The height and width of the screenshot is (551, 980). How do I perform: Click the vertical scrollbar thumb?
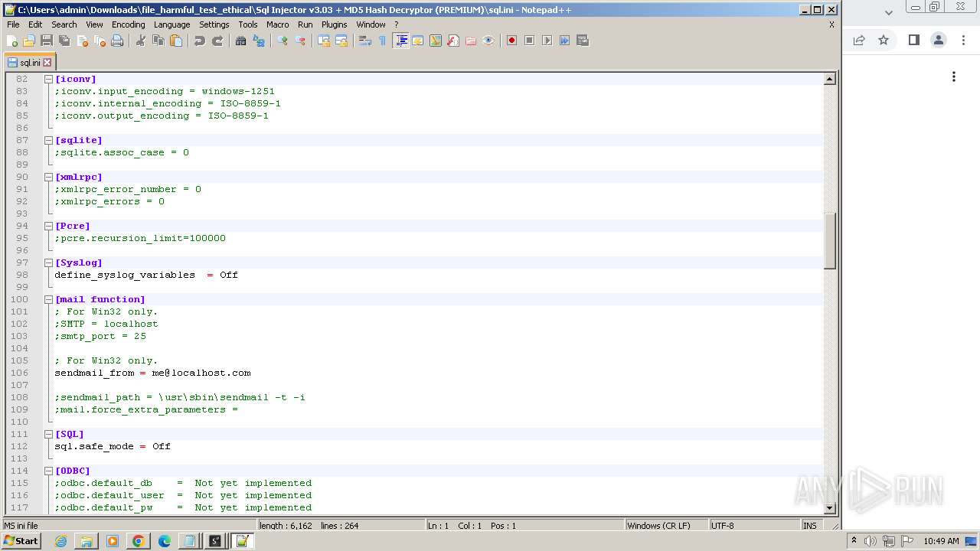tap(829, 241)
